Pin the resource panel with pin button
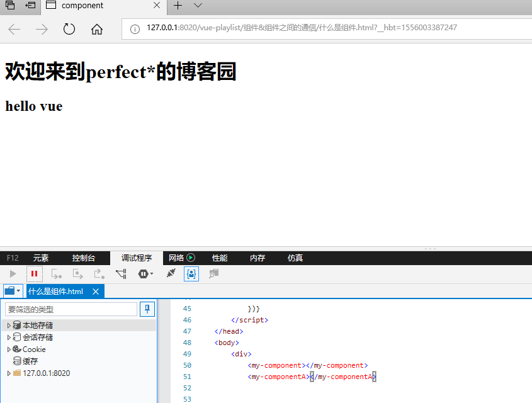 pyautogui.click(x=147, y=309)
